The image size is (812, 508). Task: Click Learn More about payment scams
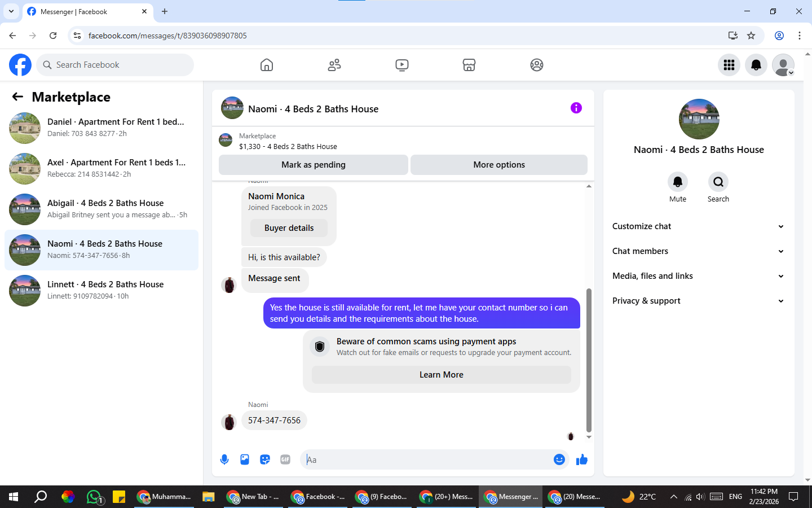click(x=442, y=375)
